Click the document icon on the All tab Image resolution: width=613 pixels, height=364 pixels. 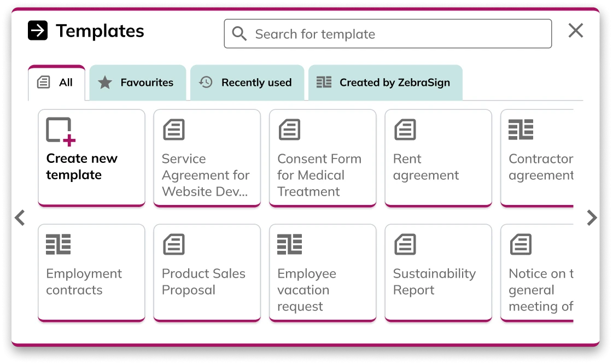point(44,82)
